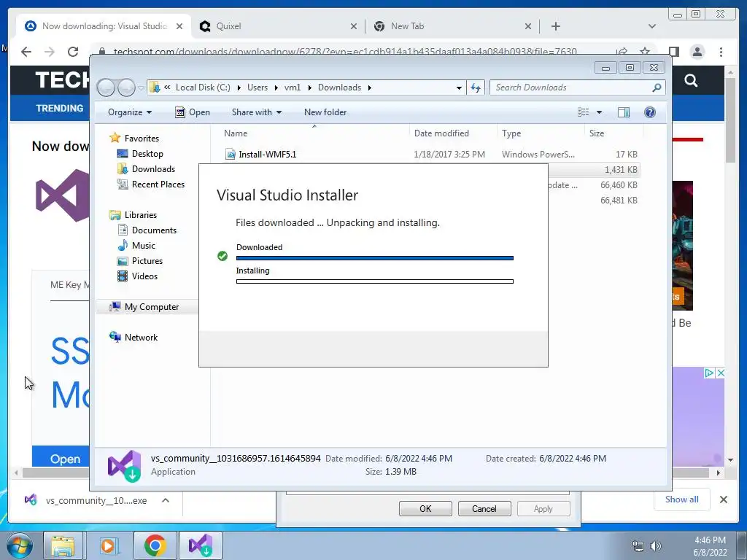This screenshot has height=560, width=747.
Task: Open Chrome tab search chevron
Action: (x=652, y=26)
